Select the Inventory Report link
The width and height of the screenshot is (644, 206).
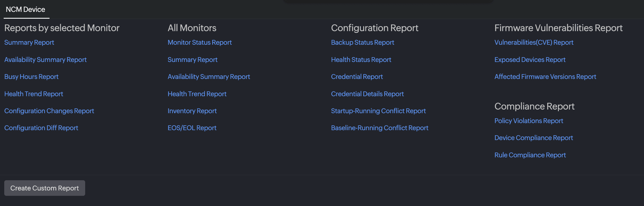[192, 111]
